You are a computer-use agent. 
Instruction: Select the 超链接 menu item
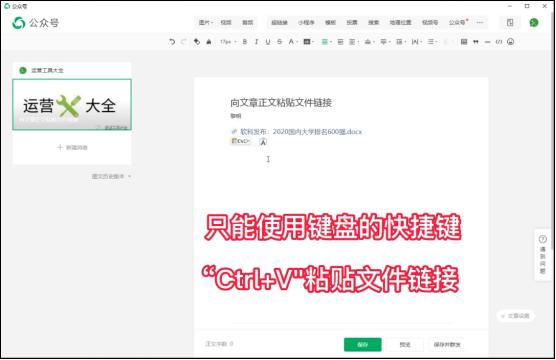[x=279, y=22]
